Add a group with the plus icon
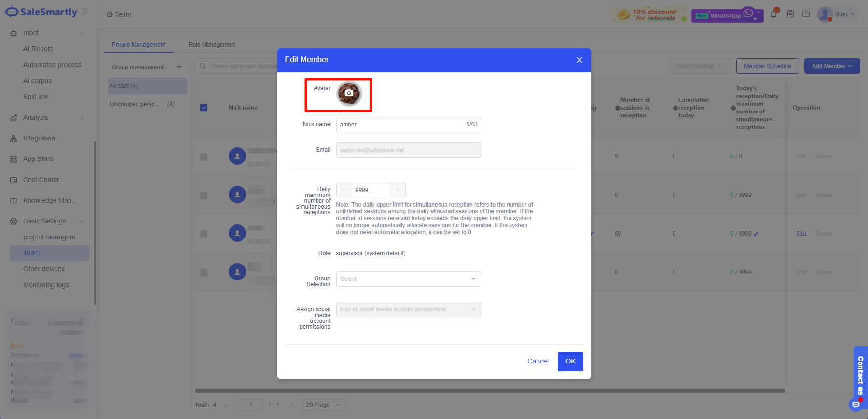The height and width of the screenshot is (419, 868). coord(179,67)
